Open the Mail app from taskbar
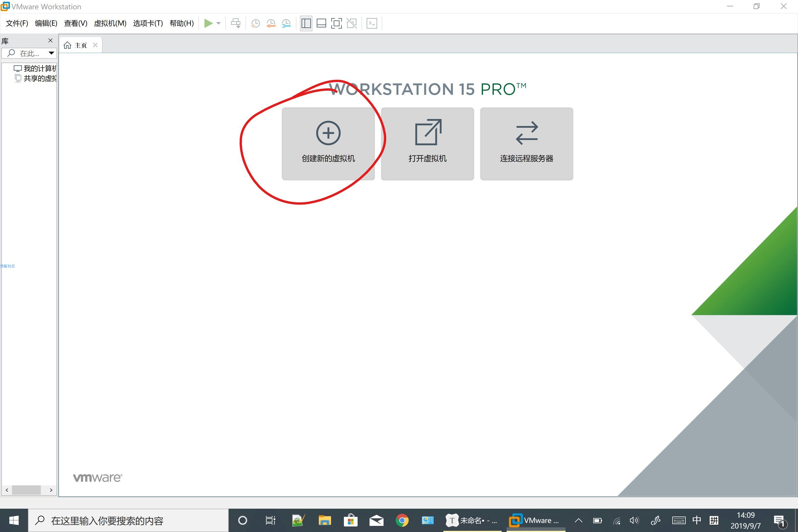The width and height of the screenshot is (798, 532). pos(376,520)
